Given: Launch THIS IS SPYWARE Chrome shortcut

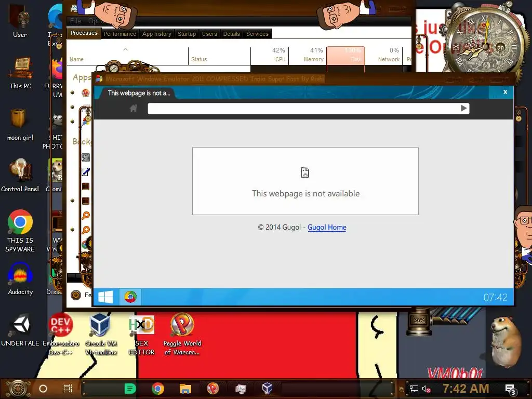Looking at the screenshot, I should click(x=20, y=231).
